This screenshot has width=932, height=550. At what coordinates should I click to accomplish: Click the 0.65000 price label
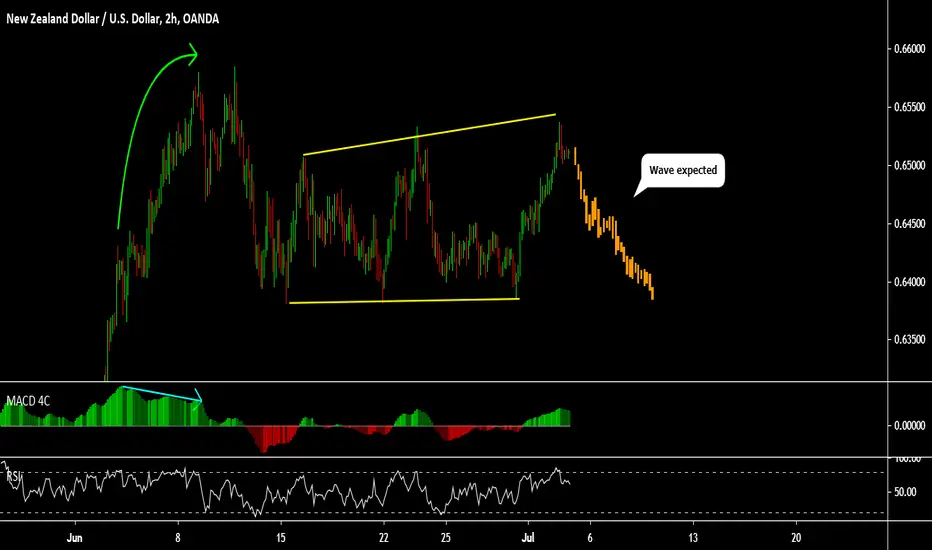pyautogui.click(x=909, y=165)
